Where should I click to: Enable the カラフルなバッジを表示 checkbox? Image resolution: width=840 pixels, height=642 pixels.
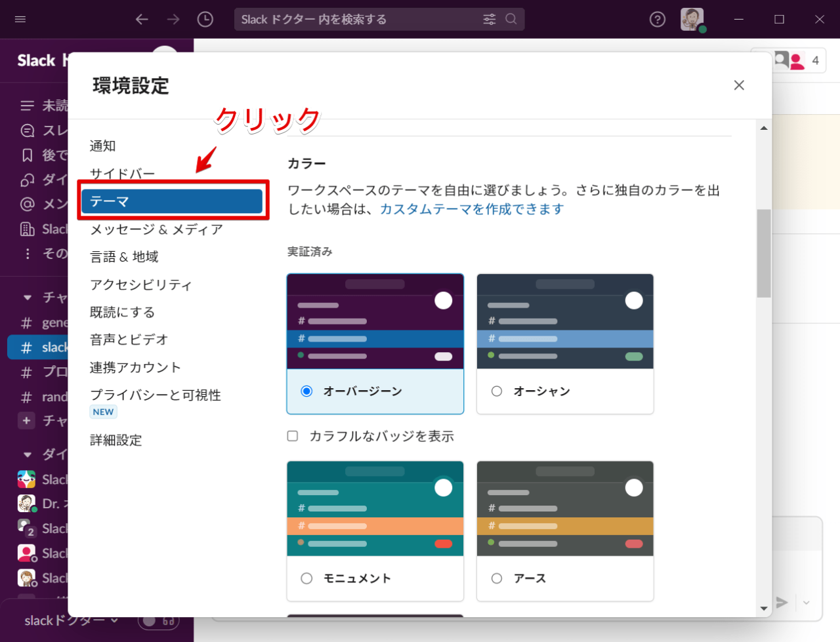[x=293, y=436]
